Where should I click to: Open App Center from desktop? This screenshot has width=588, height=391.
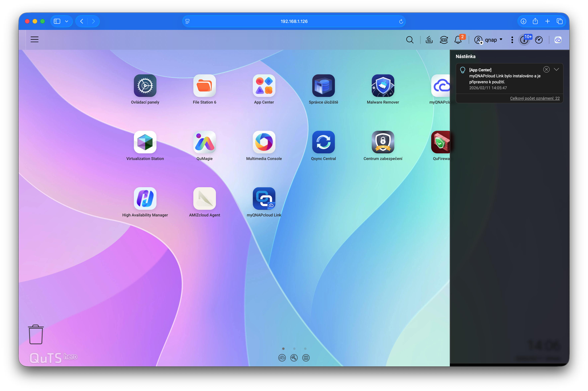point(264,86)
